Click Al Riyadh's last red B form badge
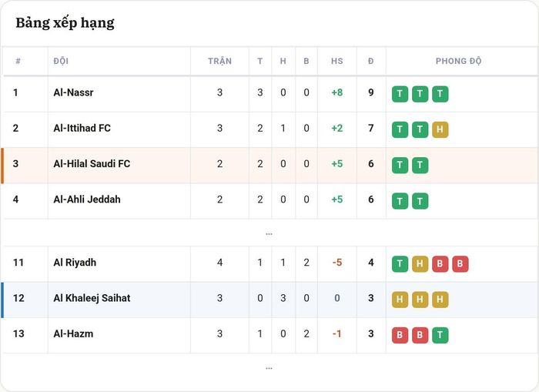The height and width of the screenshot is (392, 539). click(x=460, y=264)
